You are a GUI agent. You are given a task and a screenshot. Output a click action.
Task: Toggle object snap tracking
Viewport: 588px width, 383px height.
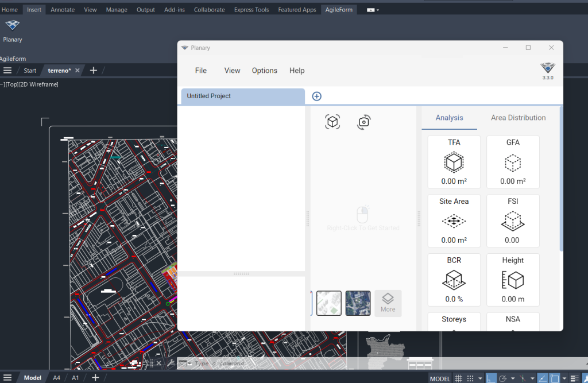(x=543, y=378)
